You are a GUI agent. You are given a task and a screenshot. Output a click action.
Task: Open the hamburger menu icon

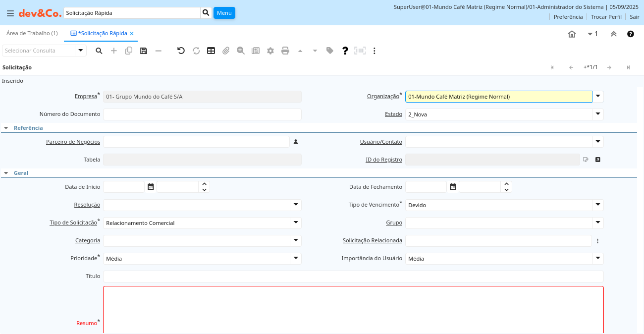(x=10, y=13)
